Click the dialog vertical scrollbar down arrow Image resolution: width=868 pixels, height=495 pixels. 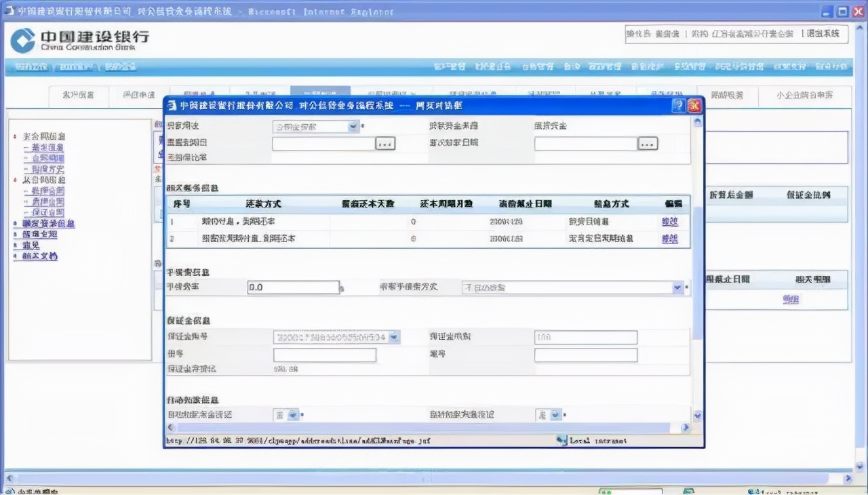pyautogui.click(x=697, y=416)
